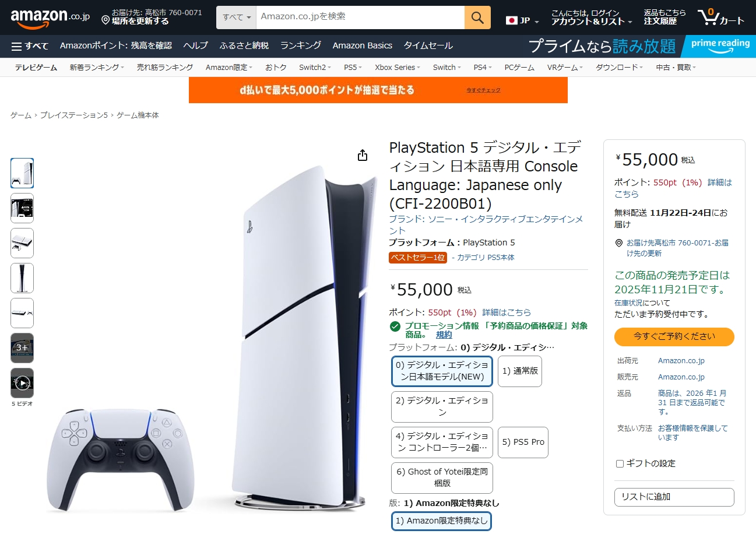756x534 pixels.
Task: Click the delivery location pin icon
Action: coord(106,20)
